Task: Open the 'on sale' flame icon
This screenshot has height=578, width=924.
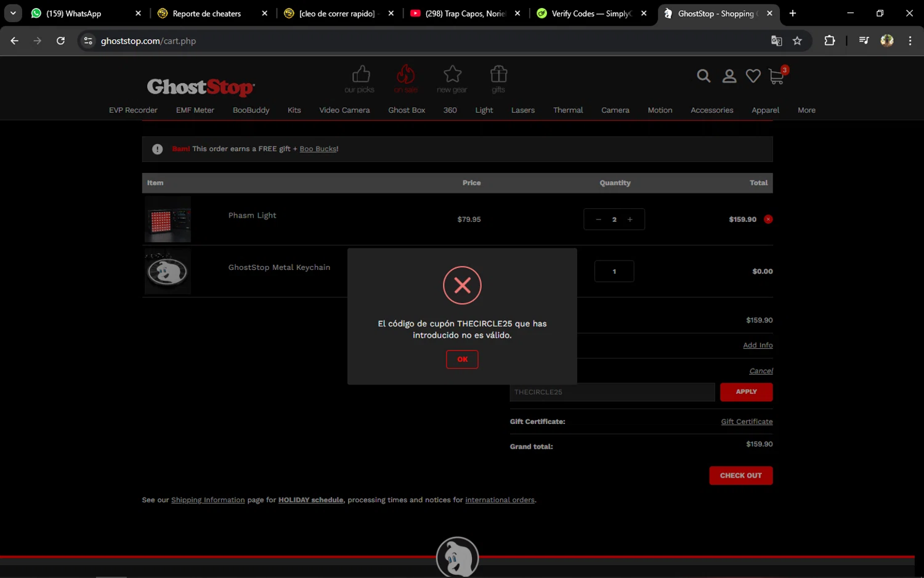Action: point(405,75)
